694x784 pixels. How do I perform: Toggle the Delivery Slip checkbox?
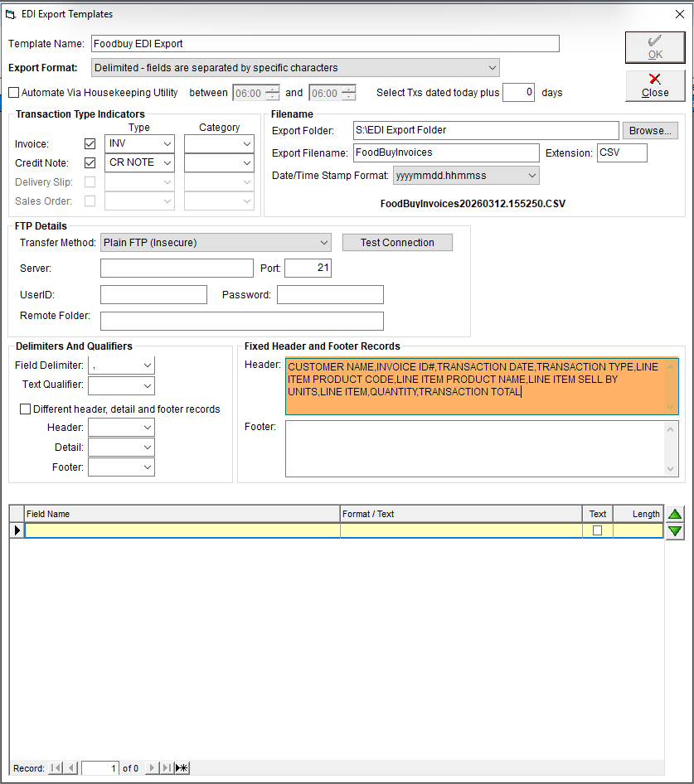point(90,182)
